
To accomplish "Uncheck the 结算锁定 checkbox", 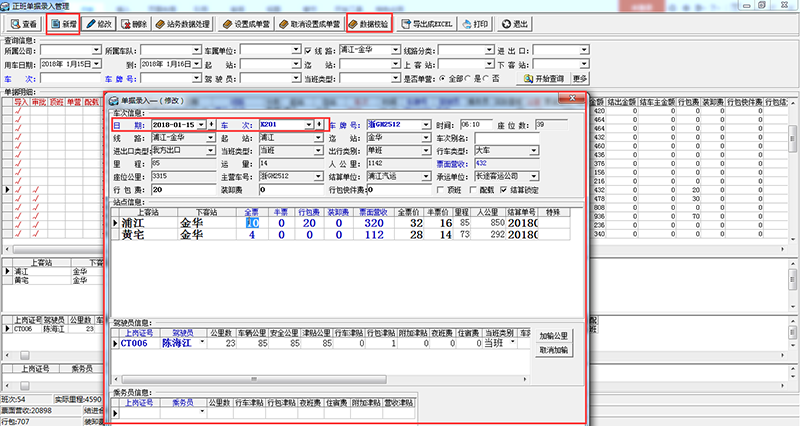I will pos(504,190).
